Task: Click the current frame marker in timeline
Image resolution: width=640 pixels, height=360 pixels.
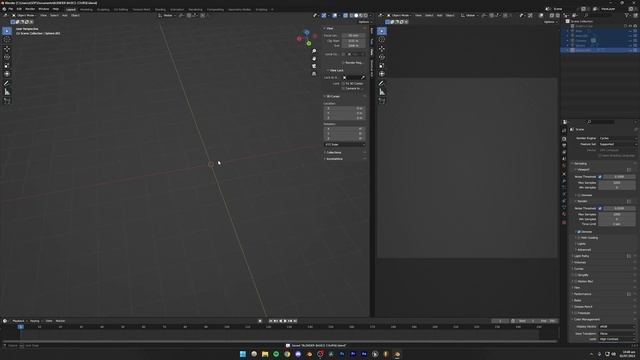Action: 21,327
